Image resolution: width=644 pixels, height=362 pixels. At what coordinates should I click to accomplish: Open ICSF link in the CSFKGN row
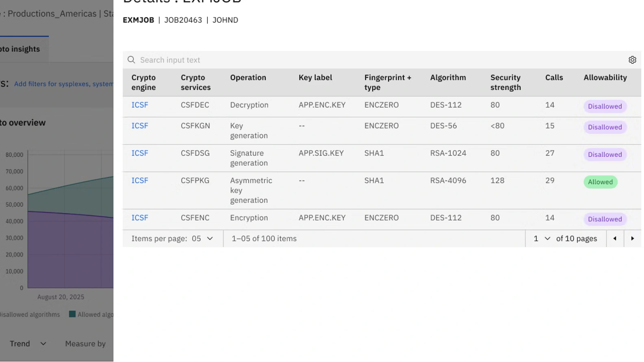tap(139, 126)
